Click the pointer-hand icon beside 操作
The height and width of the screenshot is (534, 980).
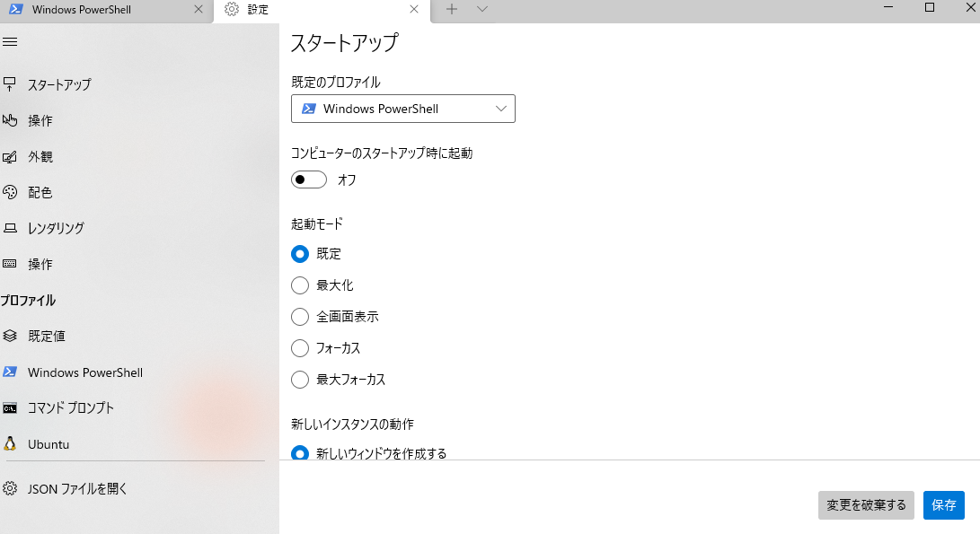pyautogui.click(x=9, y=120)
